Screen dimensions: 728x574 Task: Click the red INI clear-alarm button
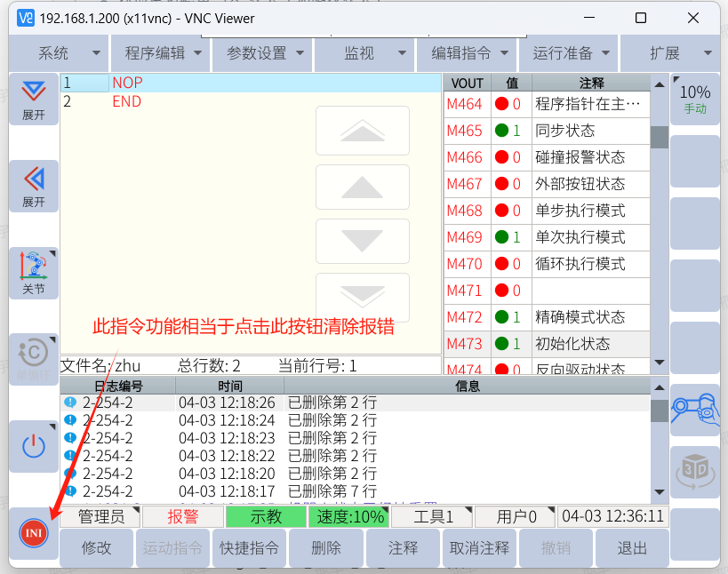33,532
